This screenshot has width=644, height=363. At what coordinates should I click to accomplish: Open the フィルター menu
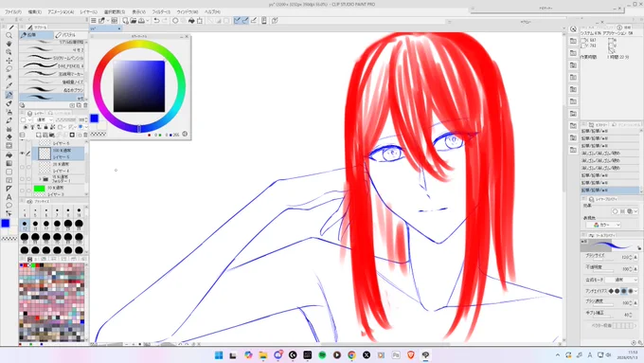pos(161,12)
